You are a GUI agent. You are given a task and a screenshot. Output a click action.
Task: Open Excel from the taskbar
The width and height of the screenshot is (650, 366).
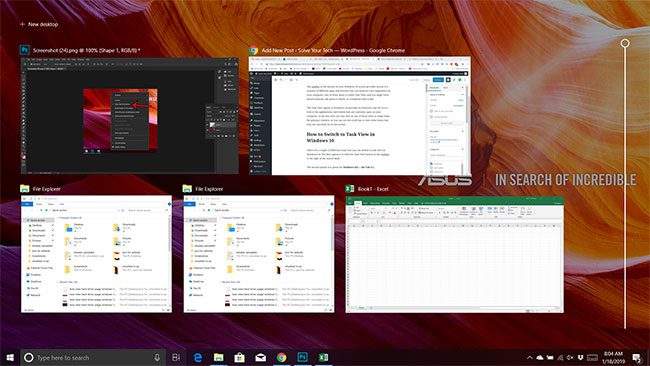click(x=323, y=357)
